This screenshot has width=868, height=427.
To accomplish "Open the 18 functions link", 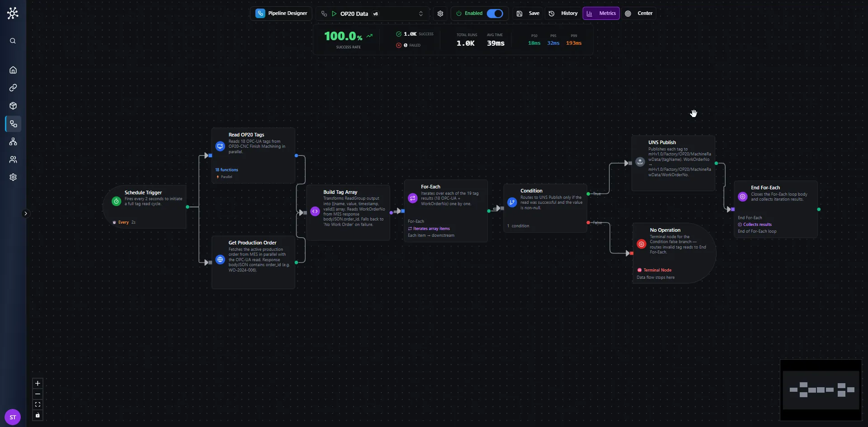I will 226,170.
